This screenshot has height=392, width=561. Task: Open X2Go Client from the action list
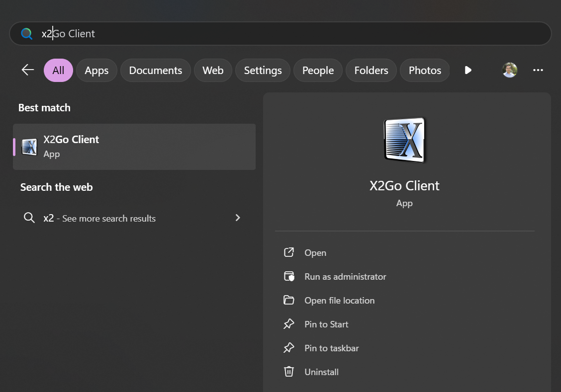point(315,252)
